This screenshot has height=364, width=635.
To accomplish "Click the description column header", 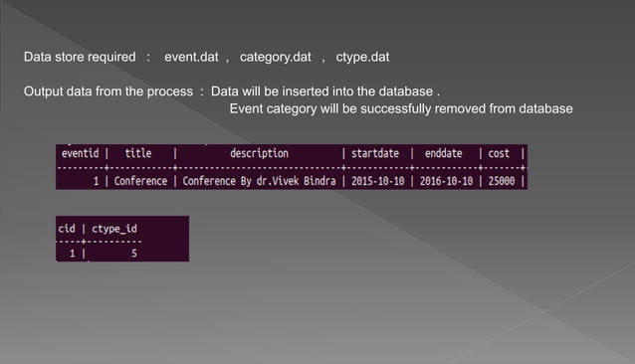I will click(259, 153).
